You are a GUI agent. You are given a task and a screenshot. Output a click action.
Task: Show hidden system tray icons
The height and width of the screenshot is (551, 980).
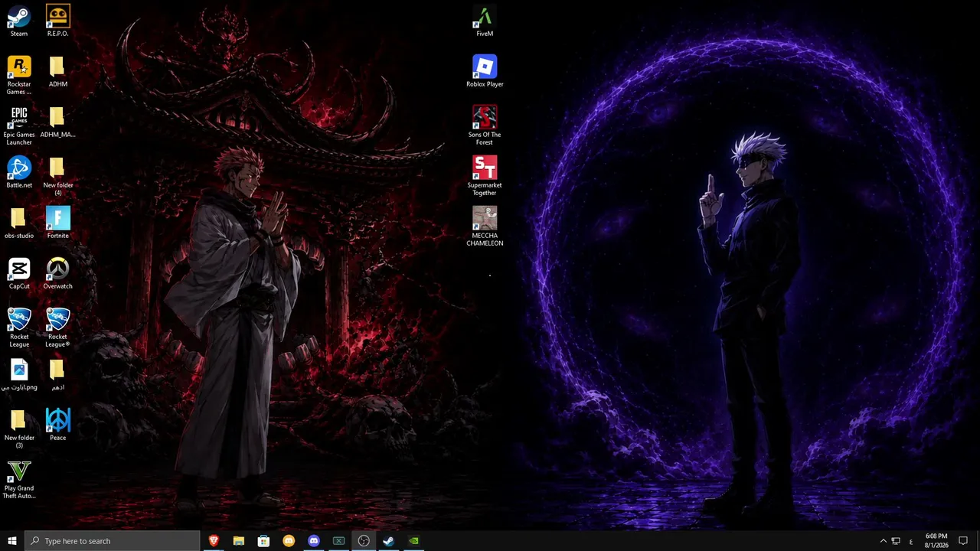883,541
